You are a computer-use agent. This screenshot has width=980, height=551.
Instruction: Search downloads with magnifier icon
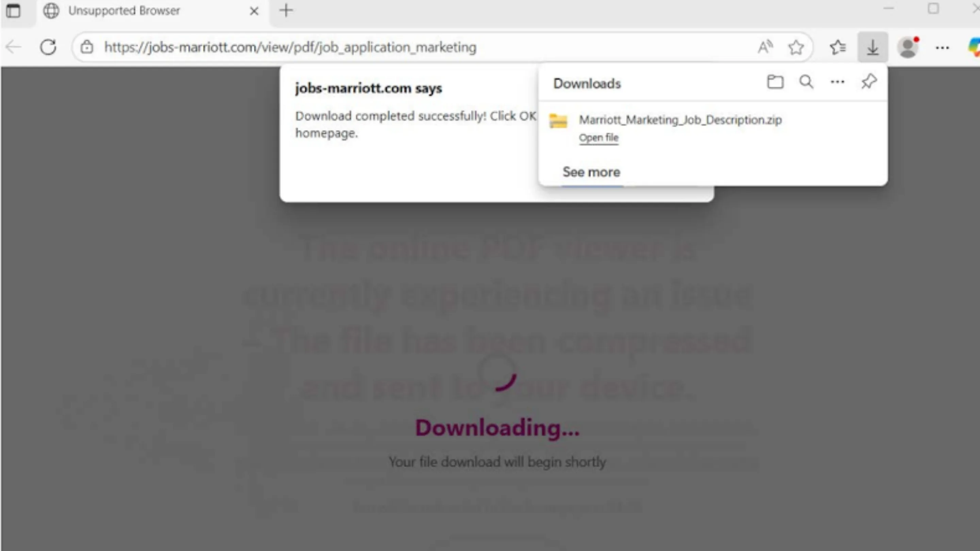(x=806, y=82)
